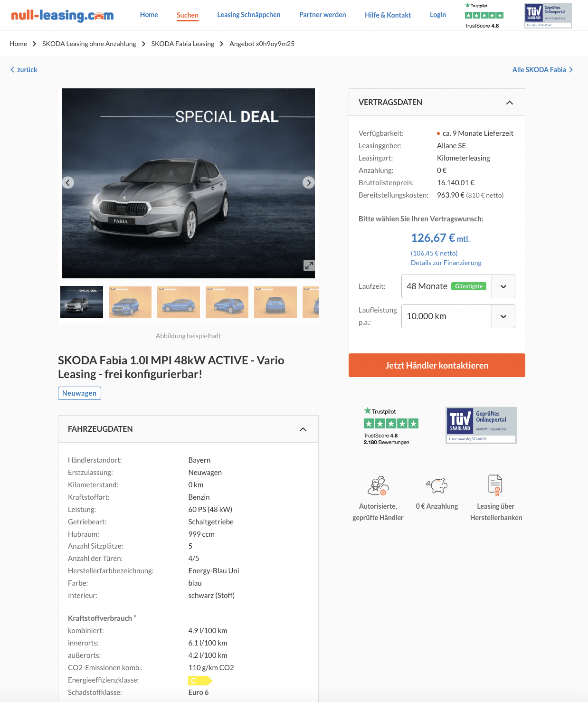Click Kilometerleasing value

pyautogui.click(x=464, y=158)
